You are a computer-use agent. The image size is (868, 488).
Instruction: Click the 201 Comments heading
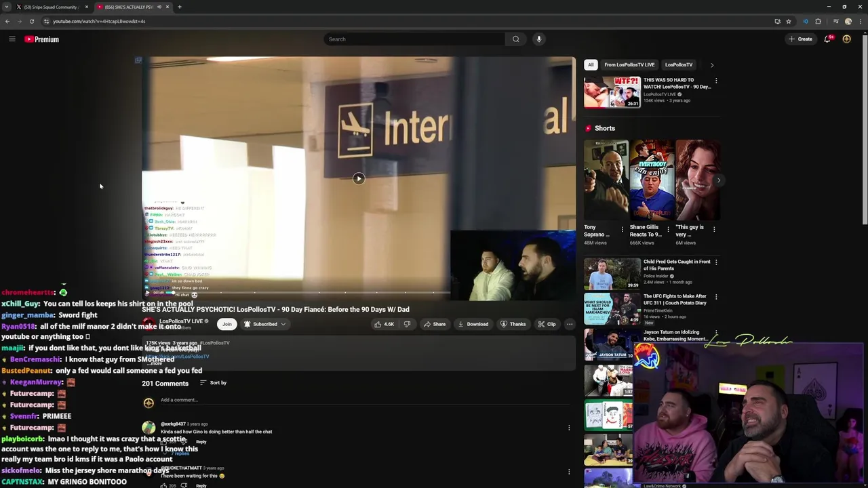point(165,384)
